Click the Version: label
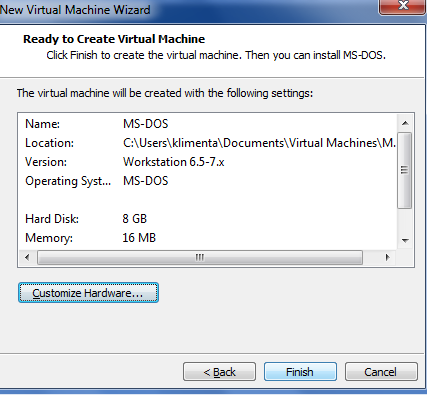This screenshot has width=427, height=395. click(46, 162)
